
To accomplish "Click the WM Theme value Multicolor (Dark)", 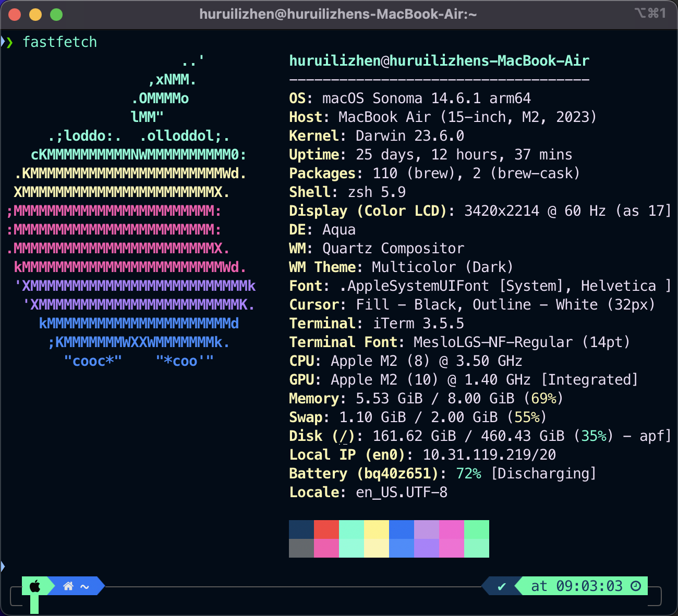I will [443, 267].
